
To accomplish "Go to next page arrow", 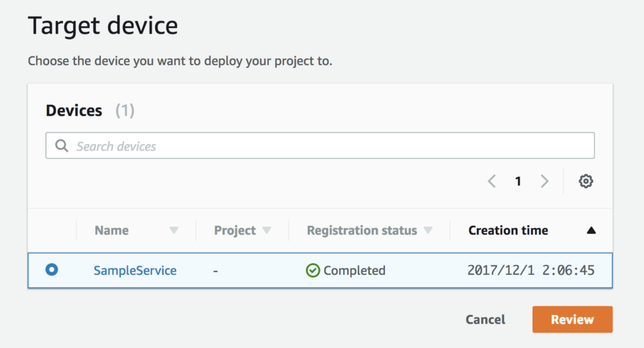I will click(x=545, y=181).
